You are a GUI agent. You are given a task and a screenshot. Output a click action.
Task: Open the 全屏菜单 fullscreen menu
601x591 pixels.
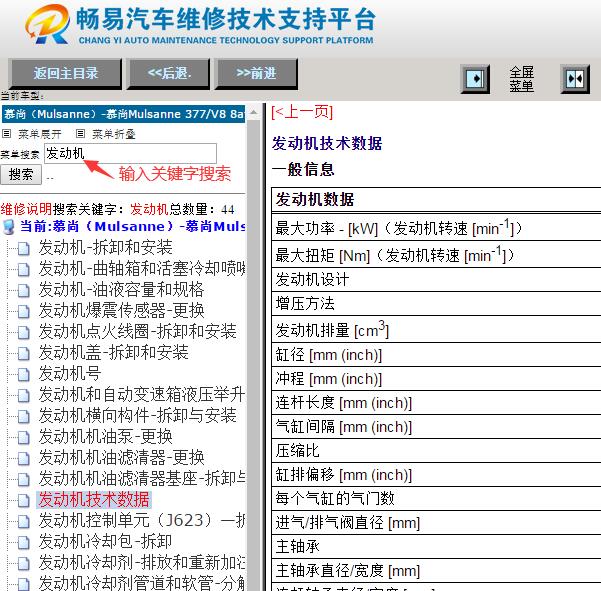pyautogui.click(x=521, y=79)
